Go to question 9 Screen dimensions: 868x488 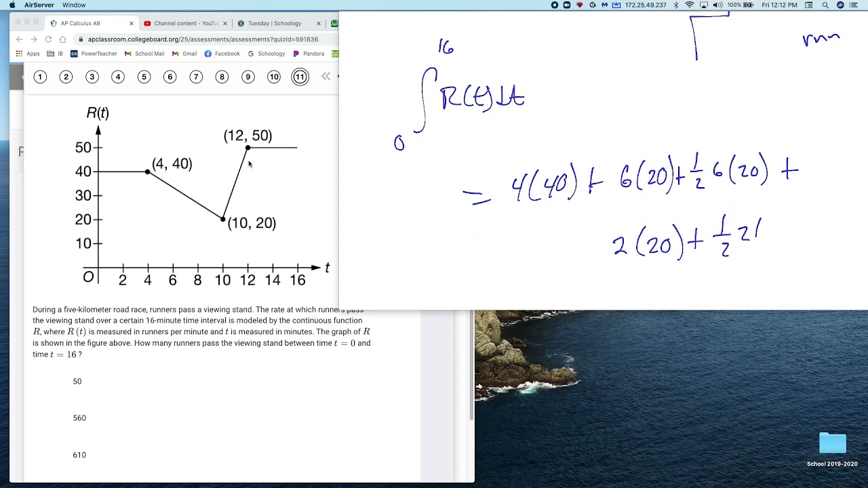[248, 77]
